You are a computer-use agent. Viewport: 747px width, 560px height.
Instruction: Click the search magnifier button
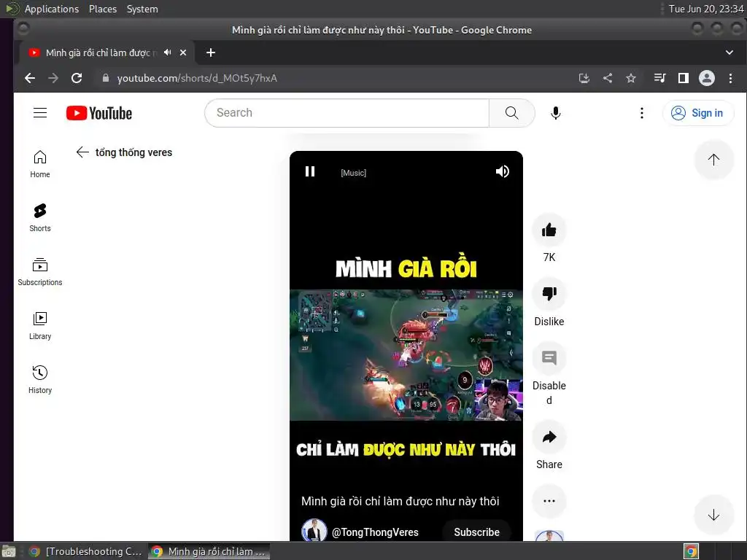(511, 113)
